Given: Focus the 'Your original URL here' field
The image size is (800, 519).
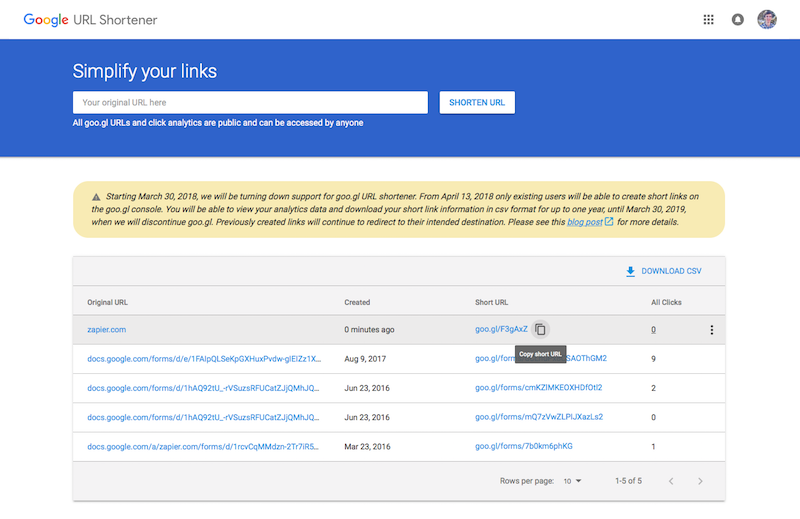Looking at the screenshot, I should click(250, 103).
